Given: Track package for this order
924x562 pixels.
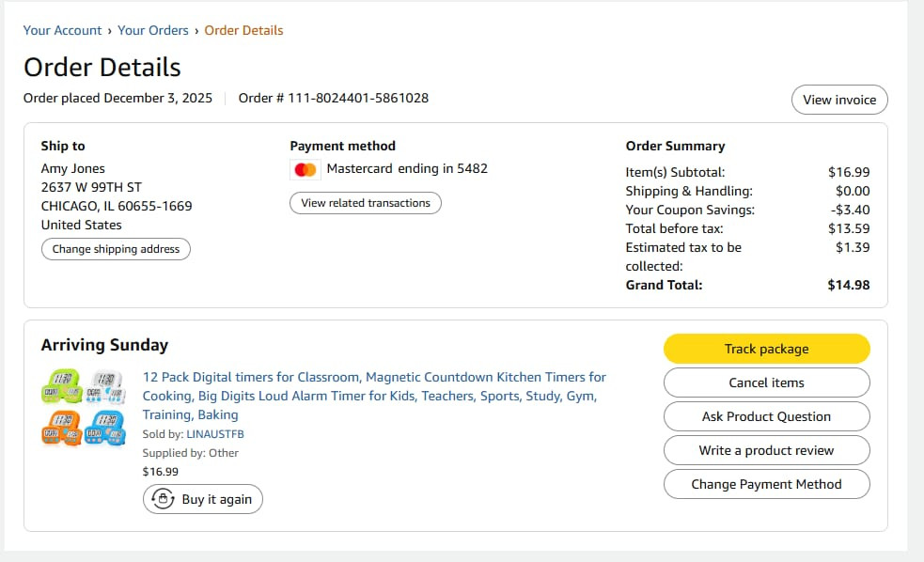Looking at the screenshot, I should [766, 349].
